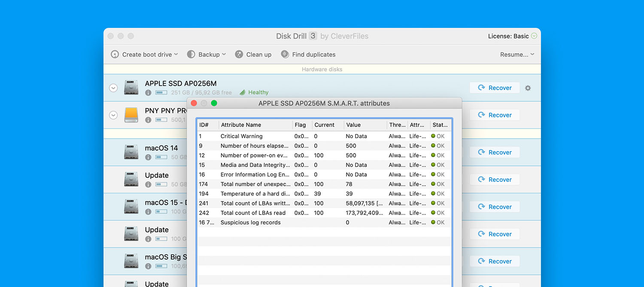Click the orange PNY external drive icon
This screenshot has width=644, height=287.
(131, 115)
